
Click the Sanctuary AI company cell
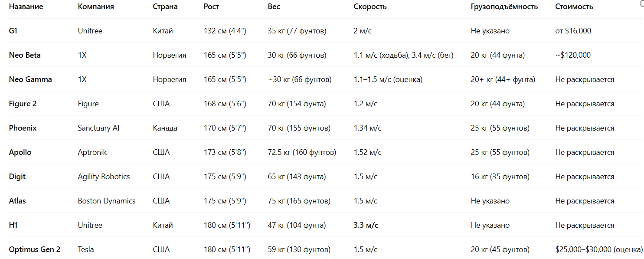coord(98,128)
